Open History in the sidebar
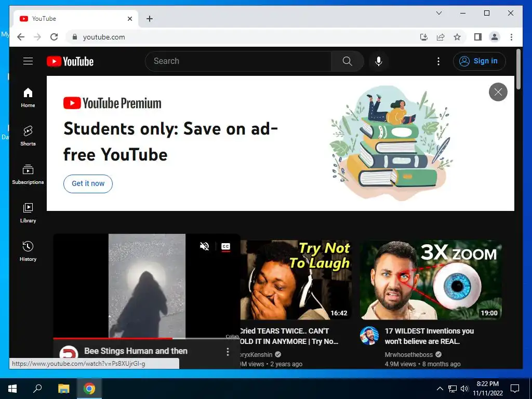 (x=28, y=251)
